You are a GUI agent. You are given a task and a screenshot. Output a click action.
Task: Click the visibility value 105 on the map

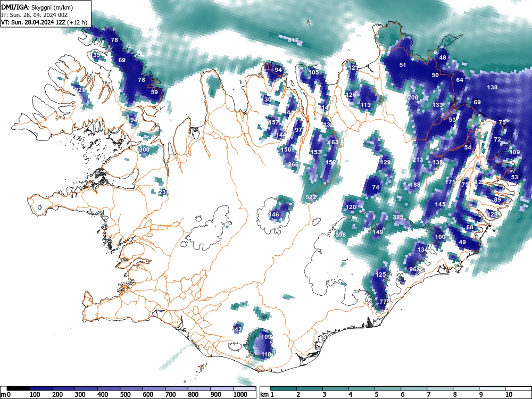point(313,72)
